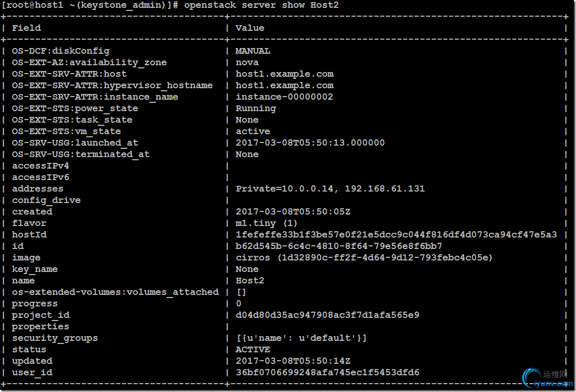The width and height of the screenshot is (576, 392).
Task: Select the instance-00000002 instance name
Action: tap(284, 97)
